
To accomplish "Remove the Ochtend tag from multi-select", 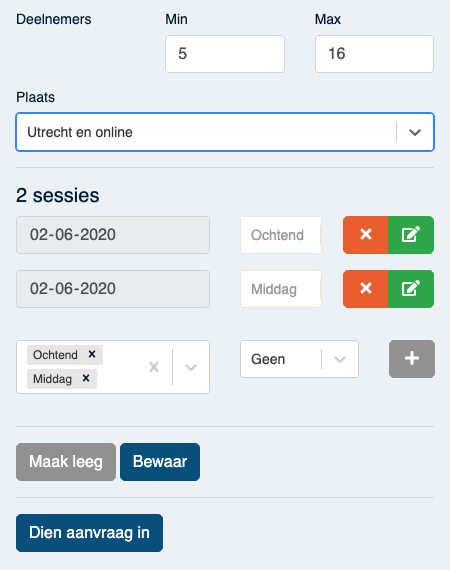I will pyautogui.click(x=92, y=354).
